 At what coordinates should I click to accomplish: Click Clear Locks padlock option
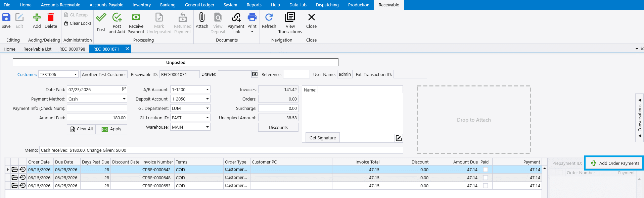tap(78, 23)
